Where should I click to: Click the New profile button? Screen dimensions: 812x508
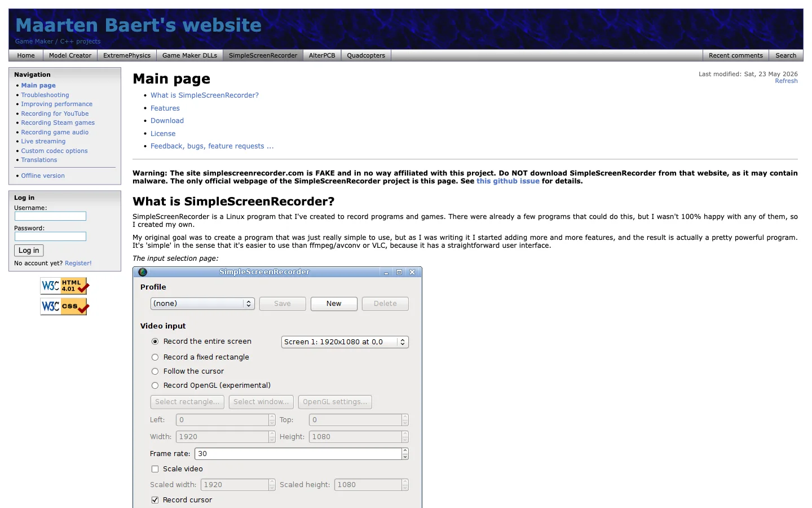pyautogui.click(x=334, y=304)
